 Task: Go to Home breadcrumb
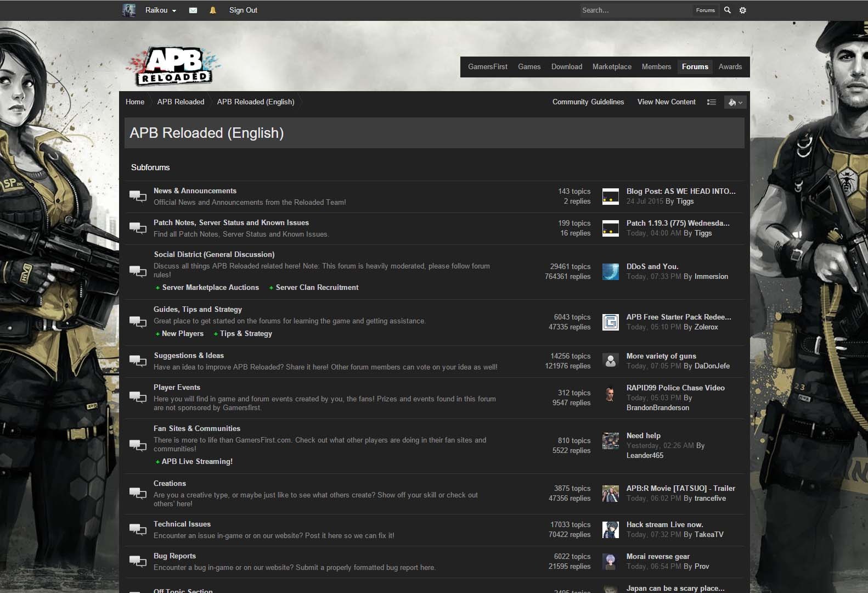(135, 102)
